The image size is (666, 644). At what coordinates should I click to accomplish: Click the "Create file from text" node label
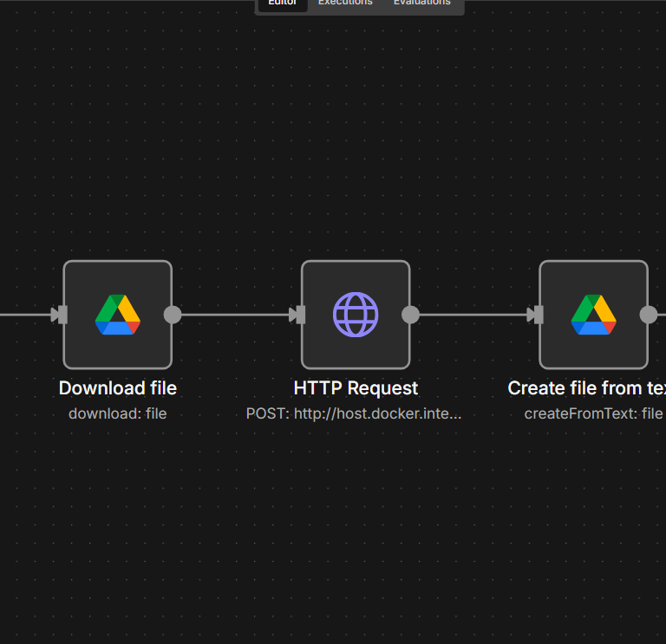[x=586, y=388]
